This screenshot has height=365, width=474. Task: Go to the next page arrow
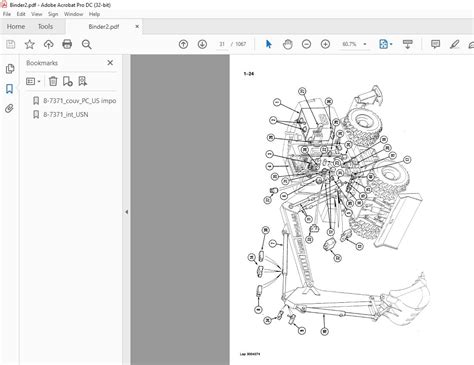202,44
